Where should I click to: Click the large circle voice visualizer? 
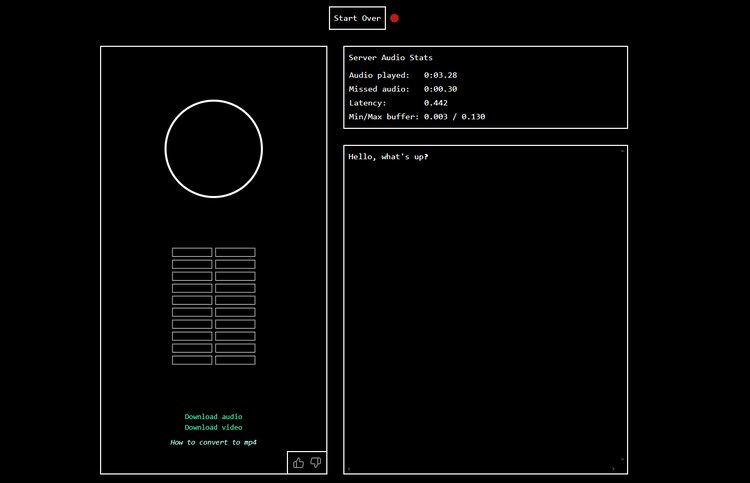(x=213, y=149)
